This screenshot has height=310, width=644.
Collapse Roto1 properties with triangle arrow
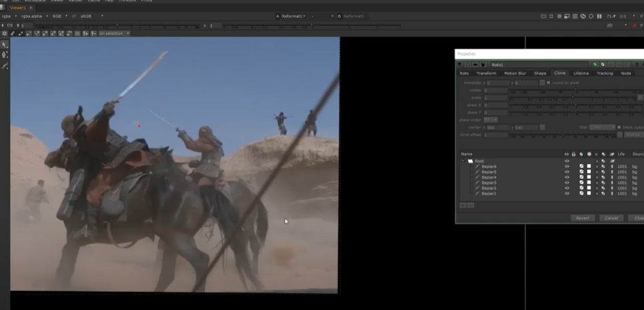(x=459, y=65)
